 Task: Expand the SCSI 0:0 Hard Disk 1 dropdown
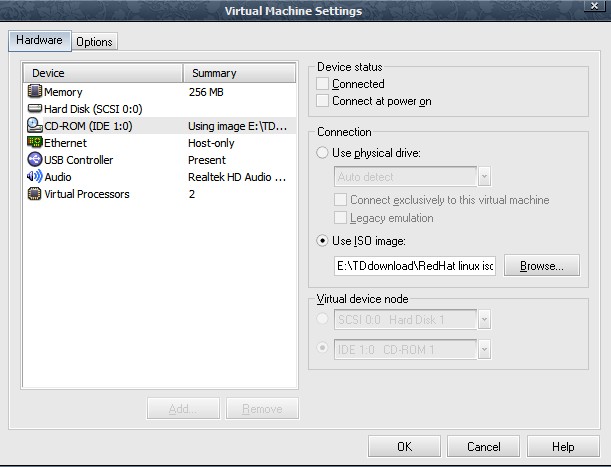point(484,320)
